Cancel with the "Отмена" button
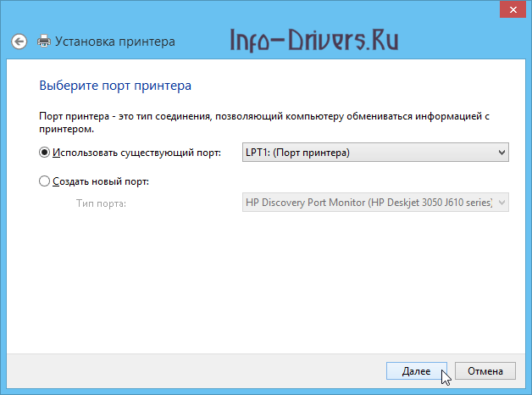This screenshot has width=532, height=395. click(x=485, y=371)
